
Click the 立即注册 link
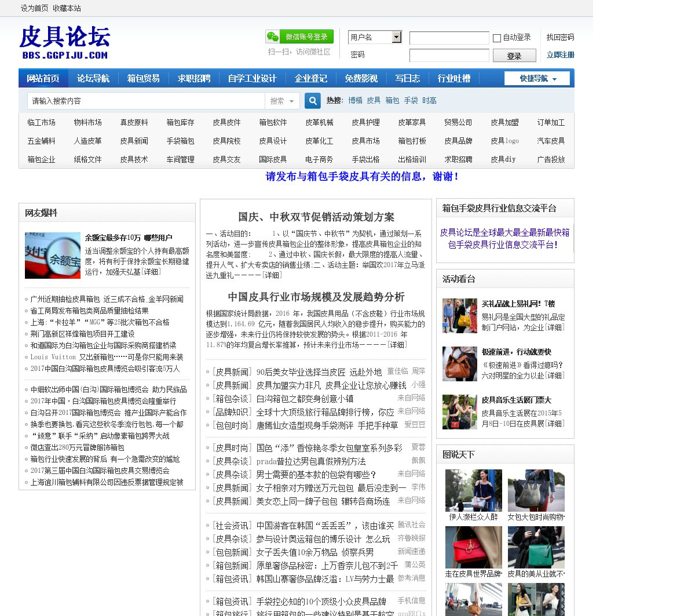[560, 54]
